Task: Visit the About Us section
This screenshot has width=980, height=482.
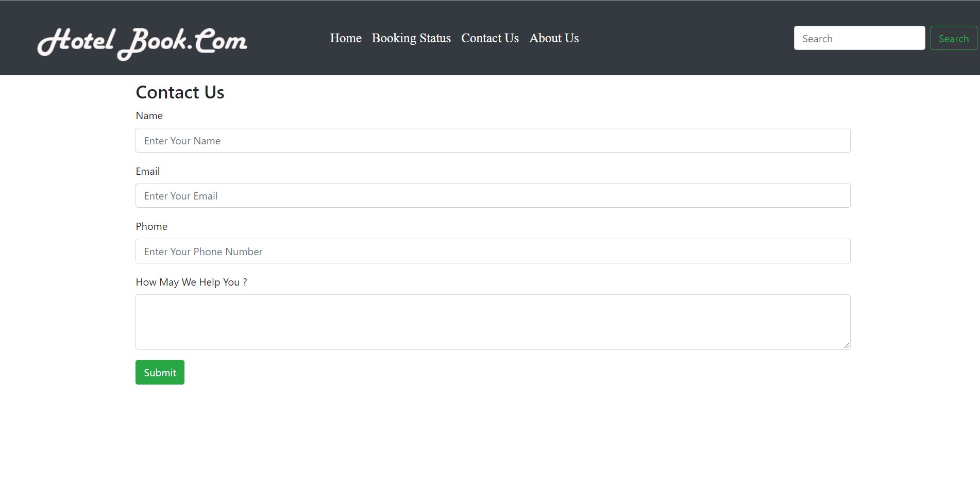Action: coord(554,38)
